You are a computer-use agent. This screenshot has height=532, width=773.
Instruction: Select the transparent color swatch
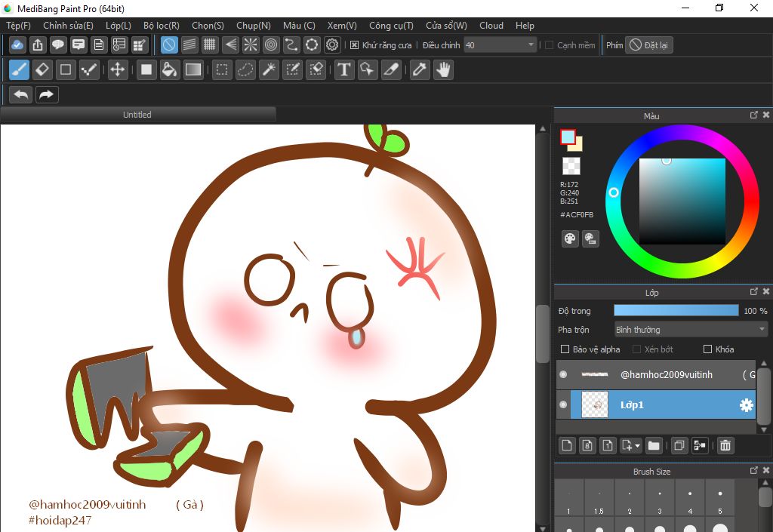click(571, 166)
